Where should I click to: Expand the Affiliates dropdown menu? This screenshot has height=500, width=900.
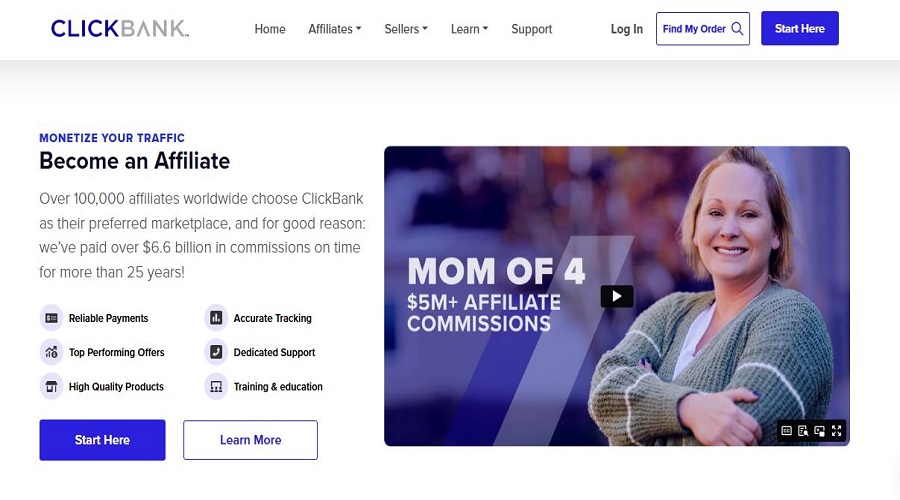coord(335,29)
